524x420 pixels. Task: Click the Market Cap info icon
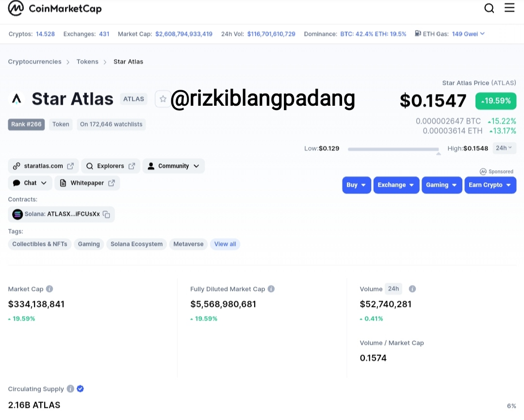[x=49, y=289]
